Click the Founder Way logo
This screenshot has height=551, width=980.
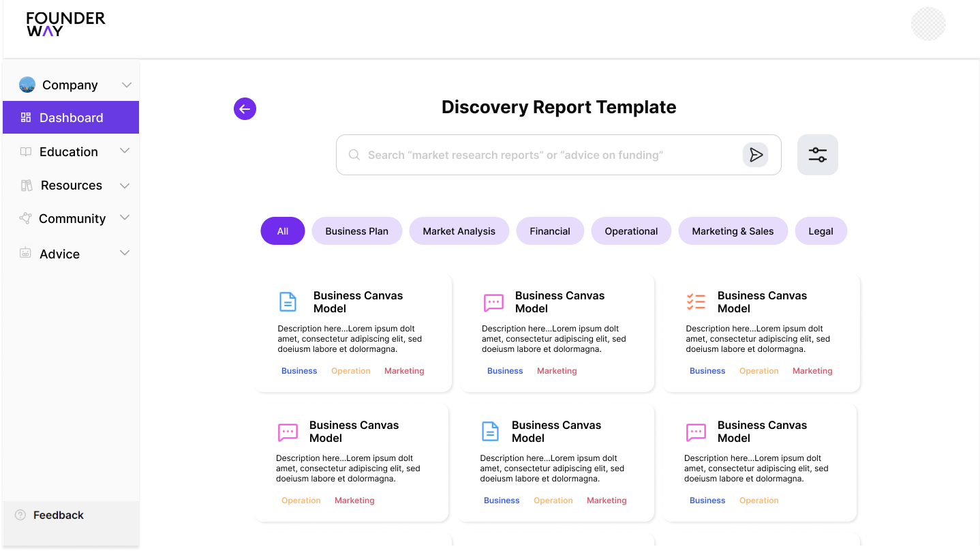click(66, 24)
